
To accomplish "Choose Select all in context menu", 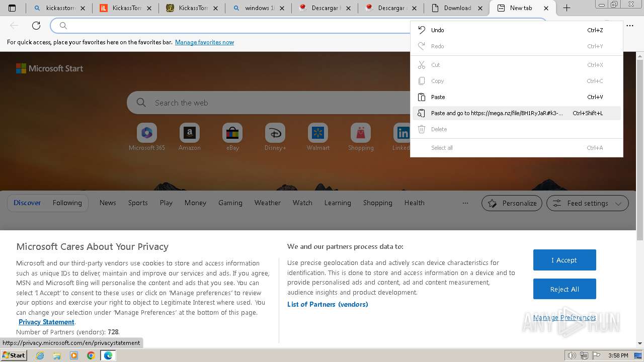I will 517,148.
